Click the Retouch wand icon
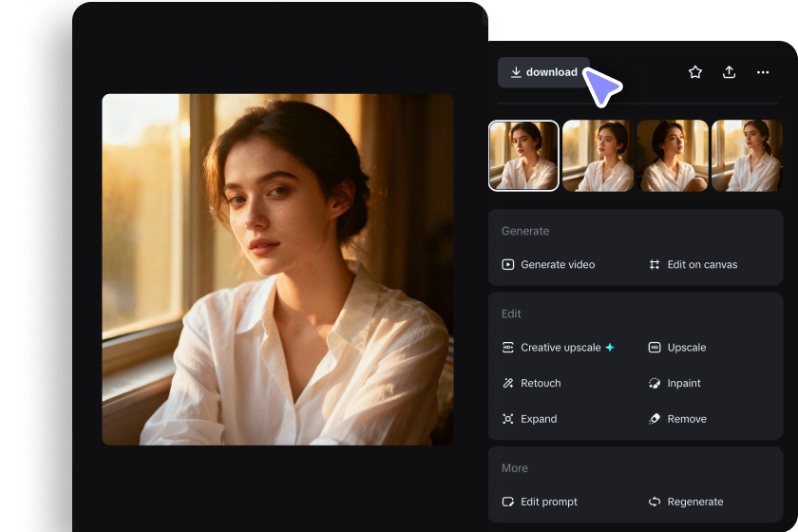The image size is (798, 532). click(508, 384)
